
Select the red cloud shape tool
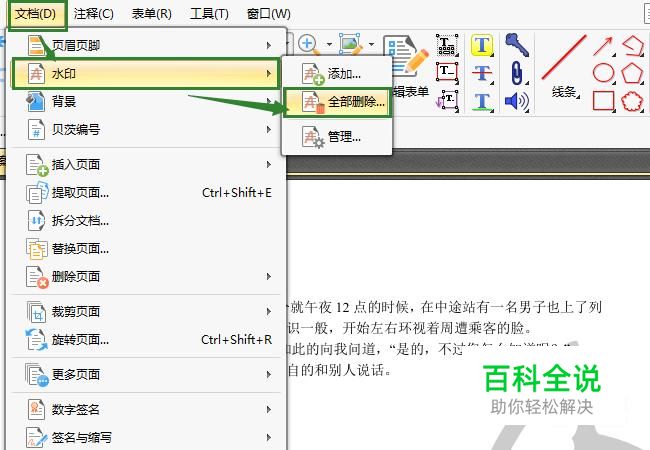point(633,102)
